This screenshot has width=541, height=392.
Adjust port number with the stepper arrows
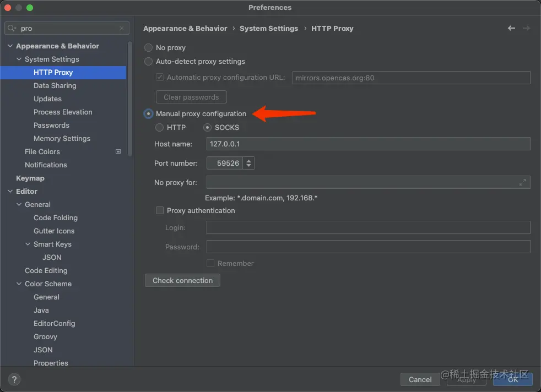pos(249,163)
